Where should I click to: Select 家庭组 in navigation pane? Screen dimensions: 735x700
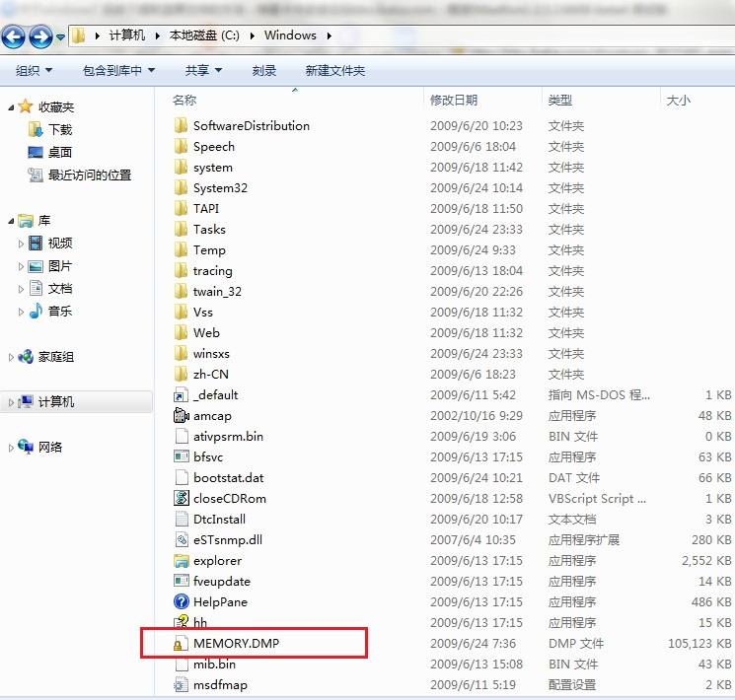coord(56,357)
